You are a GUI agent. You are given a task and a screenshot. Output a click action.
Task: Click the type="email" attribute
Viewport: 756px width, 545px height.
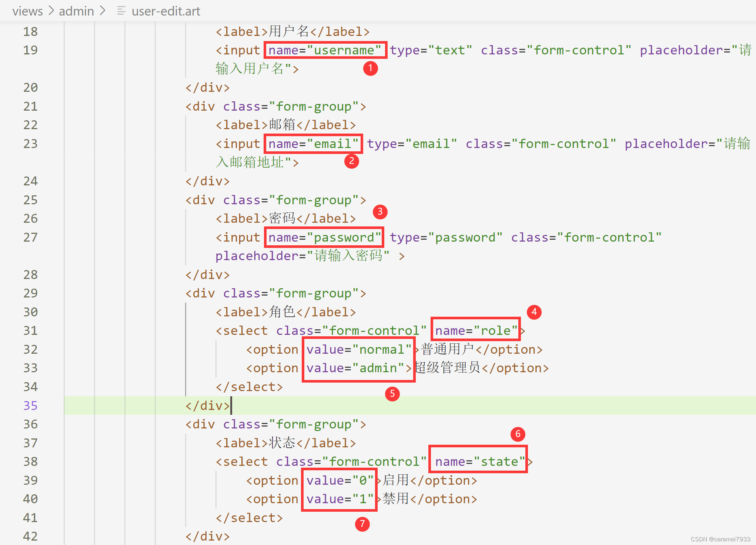point(412,144)
